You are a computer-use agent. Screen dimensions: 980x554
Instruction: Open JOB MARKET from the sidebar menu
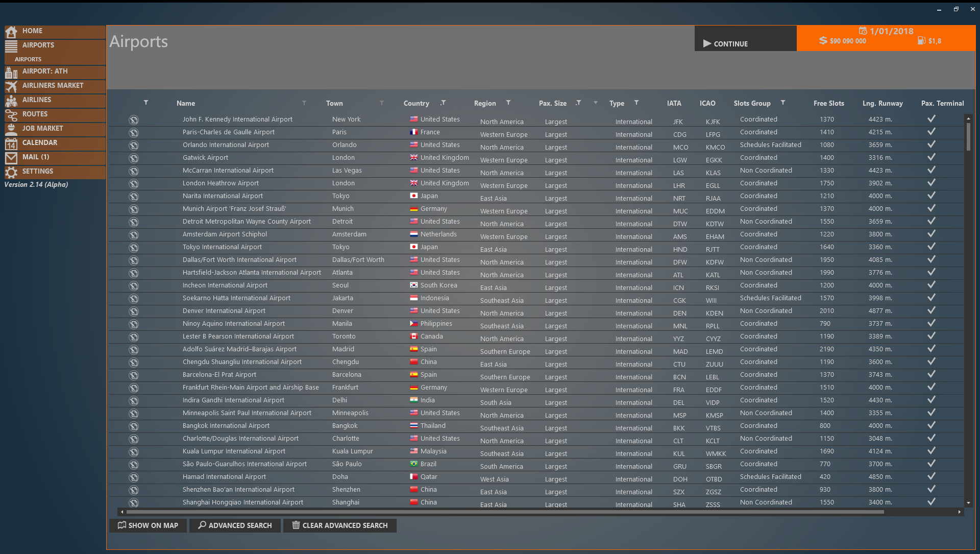55,129
